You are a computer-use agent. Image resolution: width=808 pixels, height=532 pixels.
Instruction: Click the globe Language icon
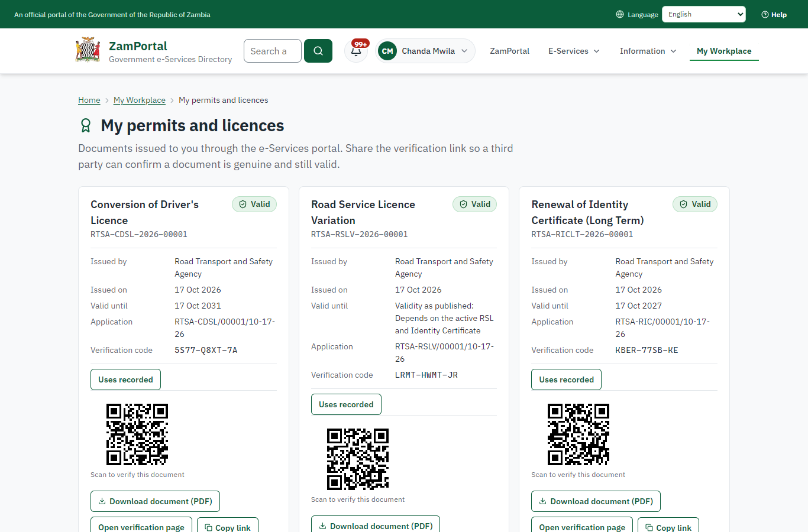[620, 14]
